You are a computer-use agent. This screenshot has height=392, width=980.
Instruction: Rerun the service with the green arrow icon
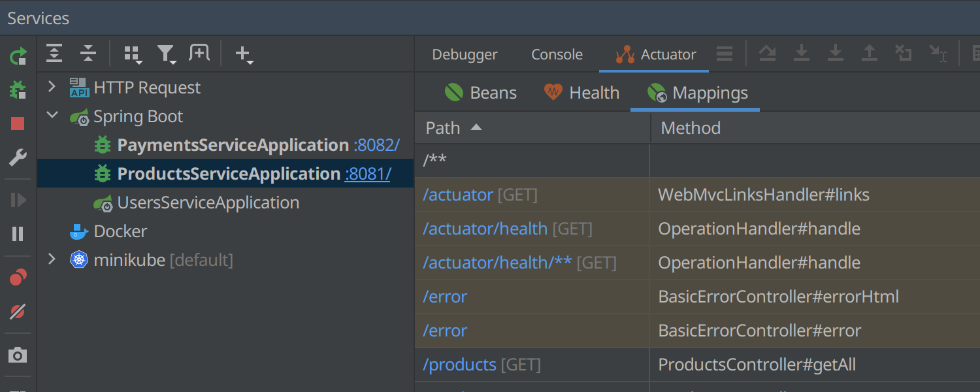(x=18, y=56)
